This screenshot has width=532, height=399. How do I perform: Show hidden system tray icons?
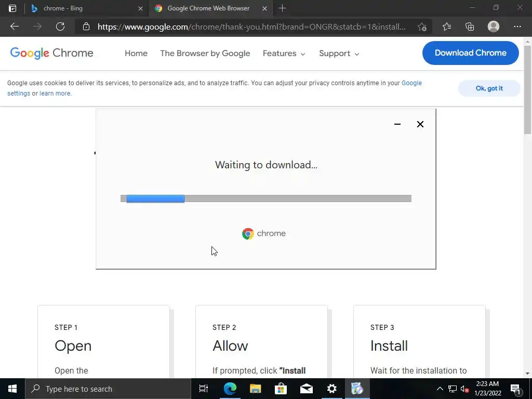coord(440,389)
